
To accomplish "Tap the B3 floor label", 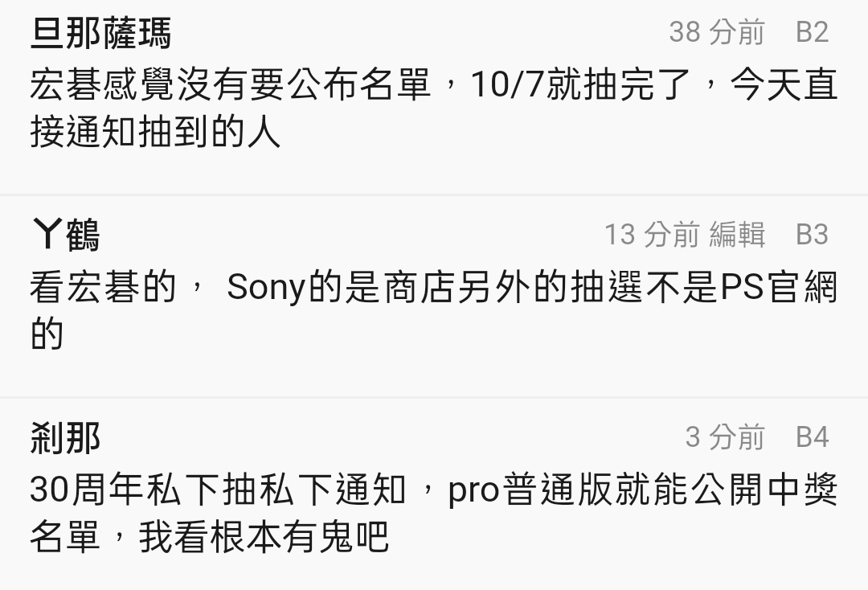I will coord(812,235).
